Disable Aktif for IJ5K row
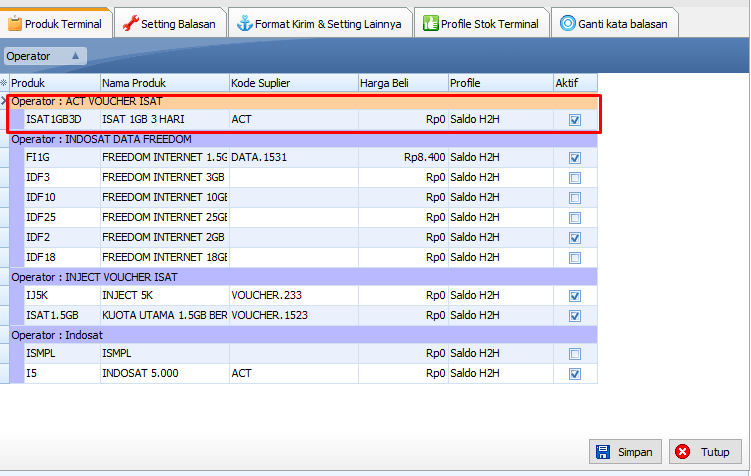Viewport: 751px width, 476px height. click(x=575, y=295)
